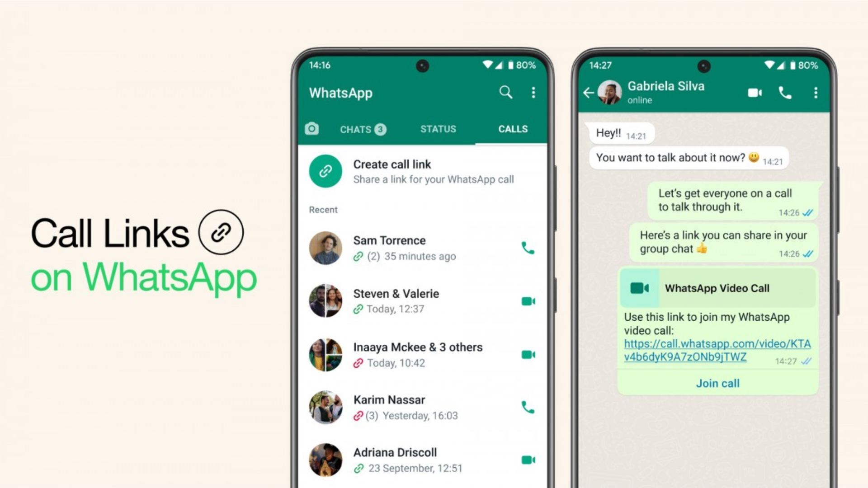868x488 pixels.
Task: Tap the phone call icon for Gabriela Silva
Action: 786,92
